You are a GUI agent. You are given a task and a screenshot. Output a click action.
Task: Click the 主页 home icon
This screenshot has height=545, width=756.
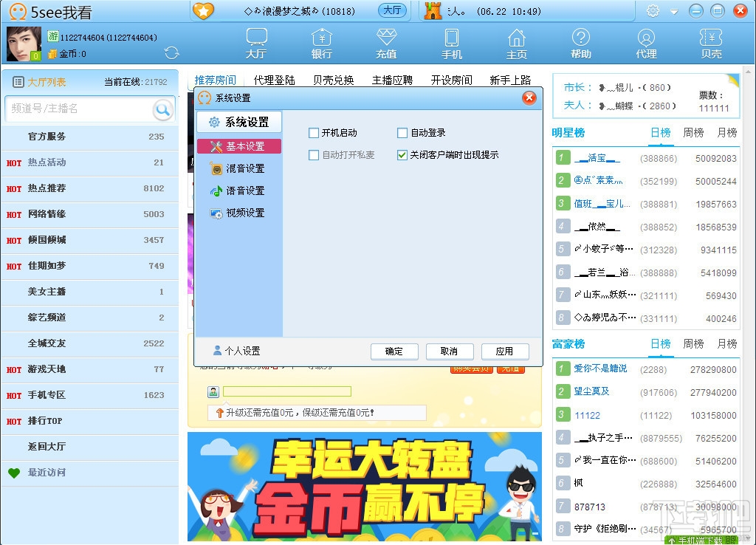(516, 43)
